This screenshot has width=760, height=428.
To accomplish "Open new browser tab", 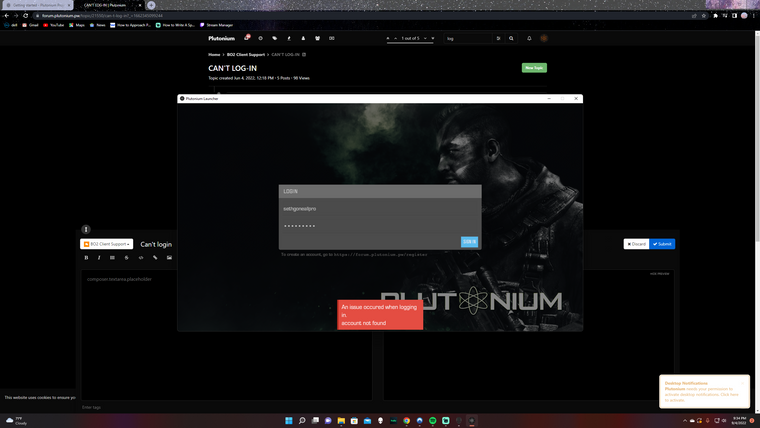I will (x=151, y=5).
